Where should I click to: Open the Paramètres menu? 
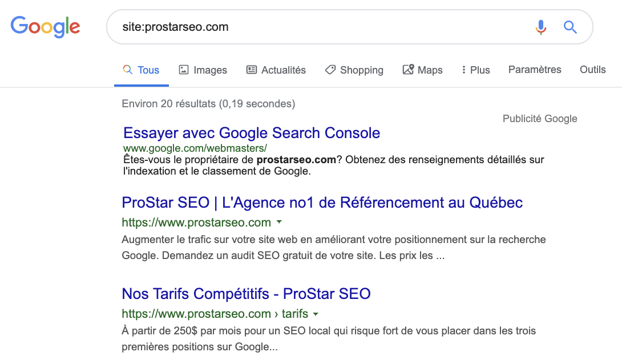click(535, 70)
